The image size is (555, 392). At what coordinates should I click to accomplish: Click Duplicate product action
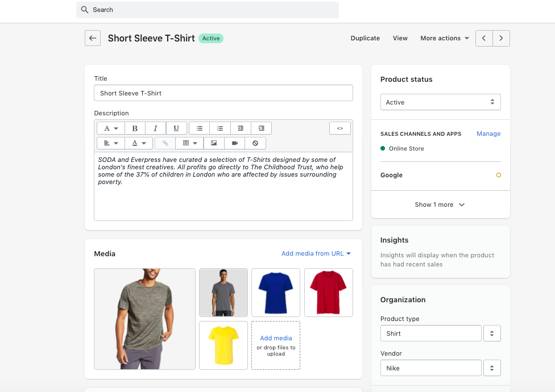click(365, 38)
